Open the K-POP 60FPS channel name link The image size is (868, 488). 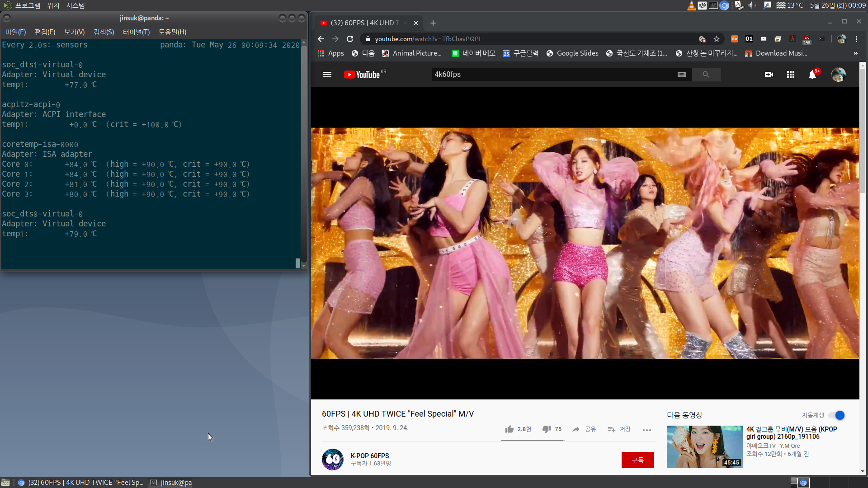370,456
